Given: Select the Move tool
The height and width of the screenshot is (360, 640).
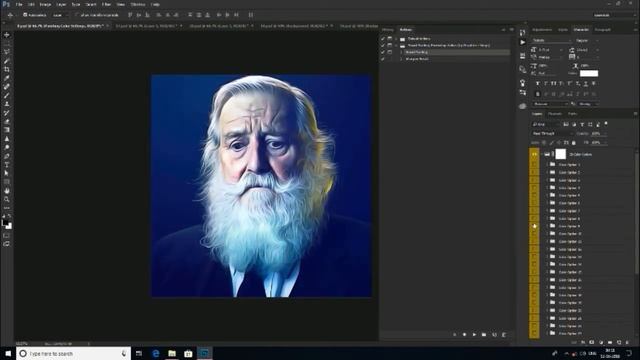Looking at the screenshot, I should coord(7,35).
